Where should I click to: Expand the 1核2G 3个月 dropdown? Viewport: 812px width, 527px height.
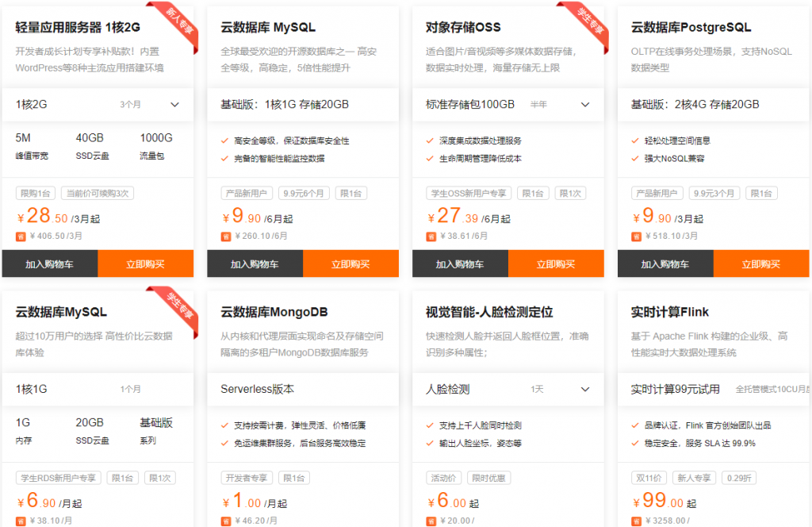pos(98,105)
